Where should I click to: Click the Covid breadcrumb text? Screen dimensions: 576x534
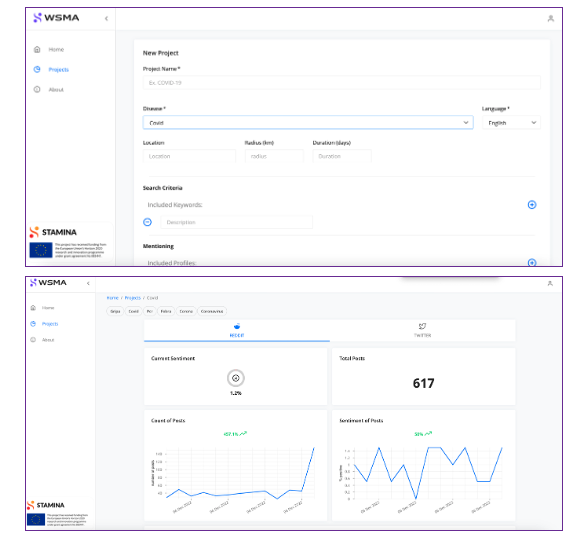point(152,298)
